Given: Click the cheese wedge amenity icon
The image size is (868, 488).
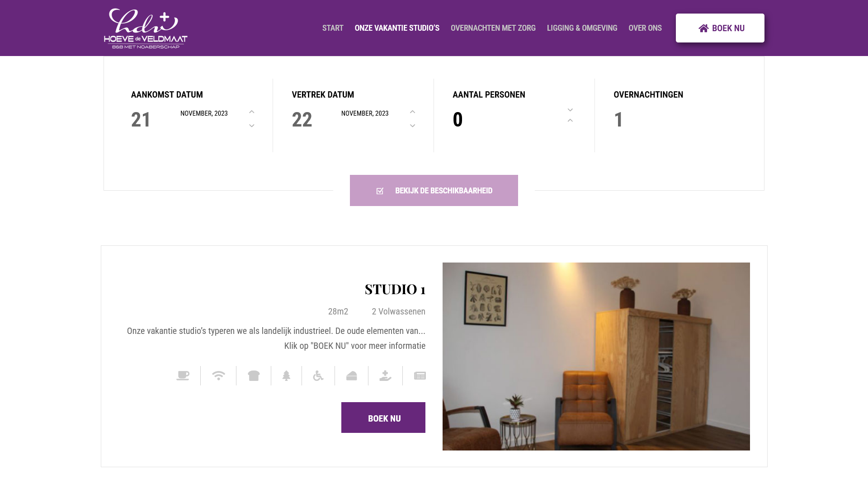Looking at the screenshot, I should 352,375.
